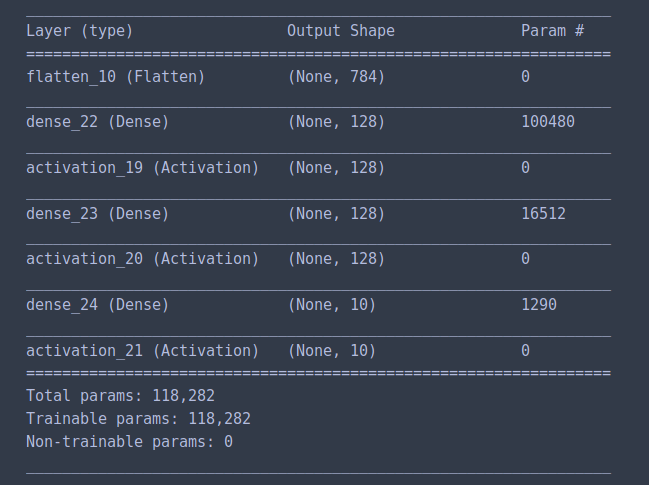Select the dense_23 (Dense) layer name

pos(98,214)
